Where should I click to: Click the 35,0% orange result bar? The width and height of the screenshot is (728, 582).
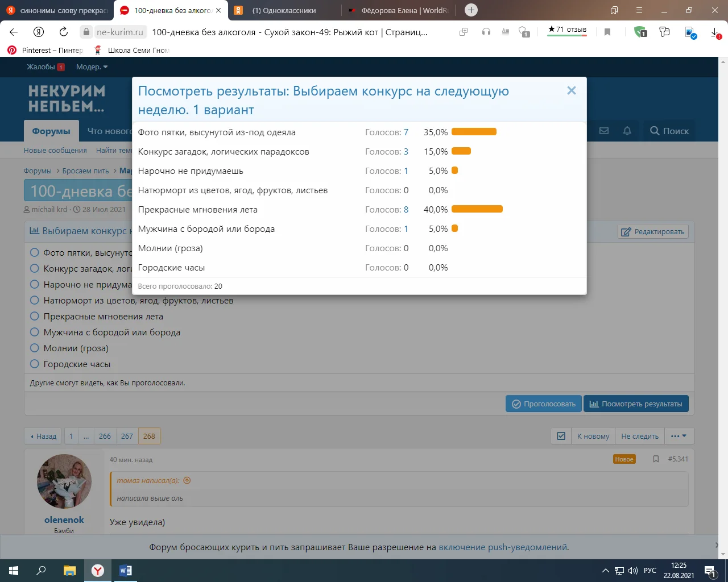(474, 132)
